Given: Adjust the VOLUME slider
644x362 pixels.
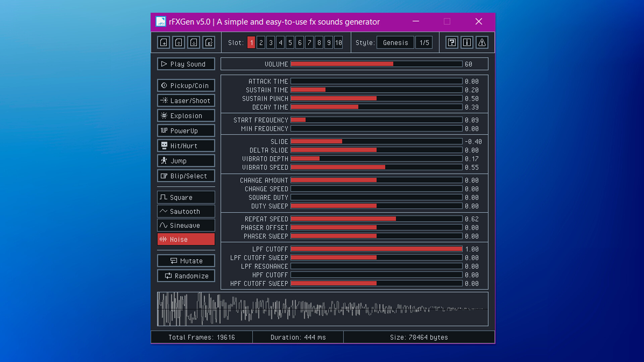Looking at the screenshot, I should point(376,64).
